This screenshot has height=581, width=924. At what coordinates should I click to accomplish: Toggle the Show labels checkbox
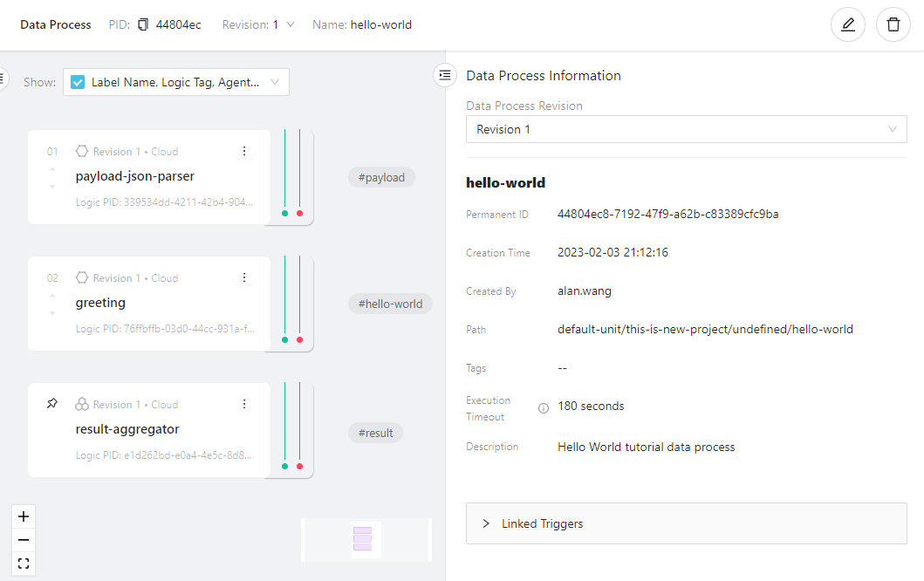(x=78, y=82)
